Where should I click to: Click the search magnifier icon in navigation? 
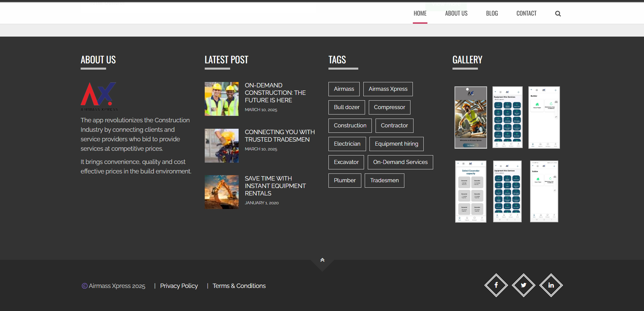pyautogui.click(x=558, y=14)
